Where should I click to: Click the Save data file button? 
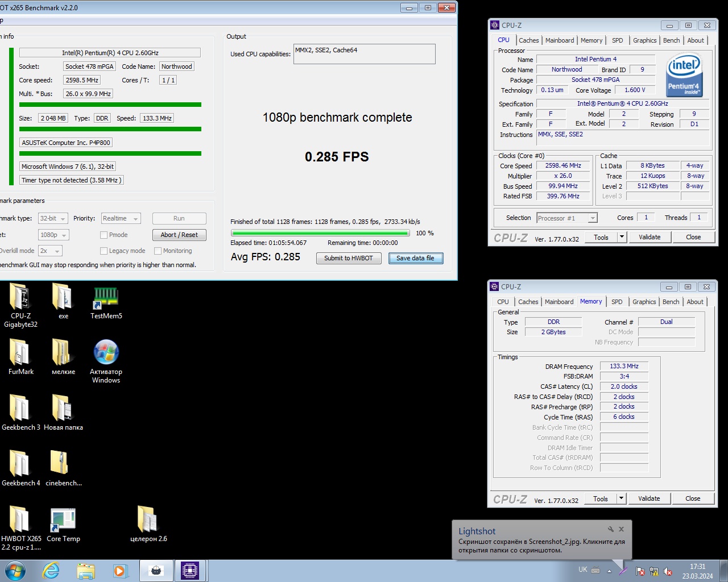coord(415,258)
